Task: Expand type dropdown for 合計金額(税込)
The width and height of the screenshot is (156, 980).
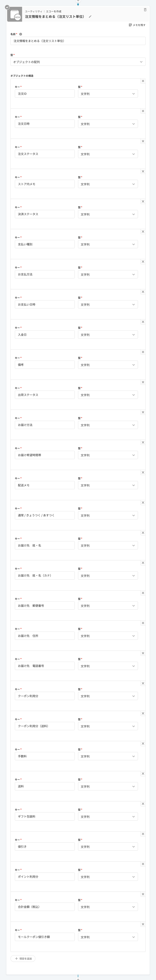Action: point(108,907)
